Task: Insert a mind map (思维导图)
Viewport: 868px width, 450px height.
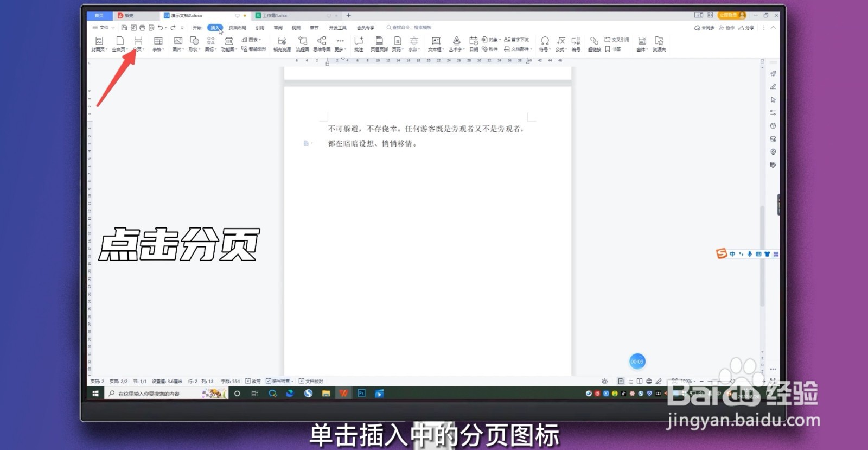Action: 322,44
